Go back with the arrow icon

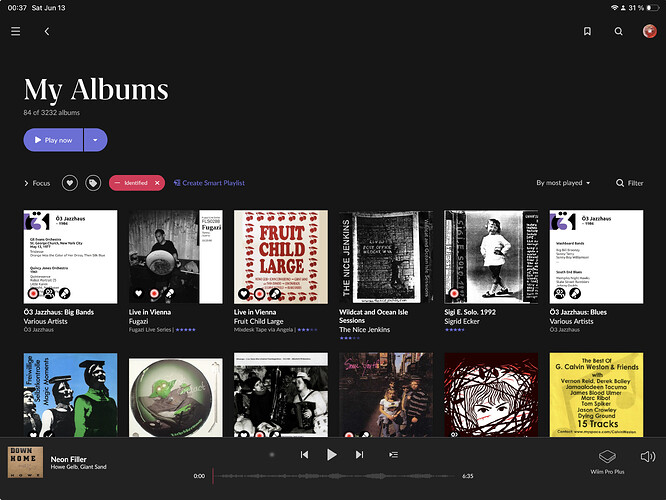[47, 31]
